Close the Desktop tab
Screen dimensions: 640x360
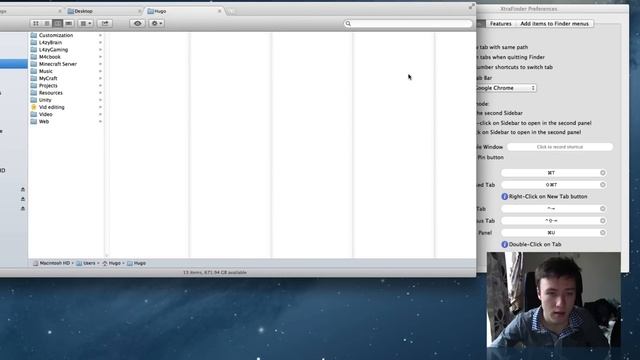(x=140, y=11)
